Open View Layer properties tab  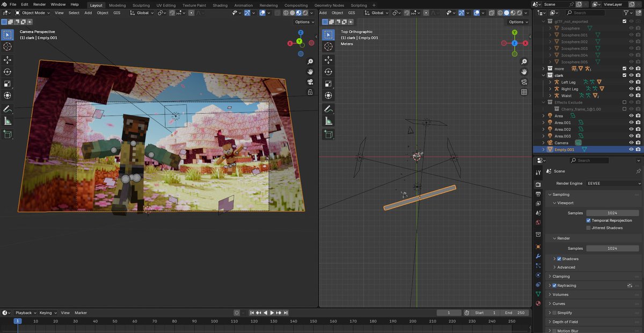point(538,204)
